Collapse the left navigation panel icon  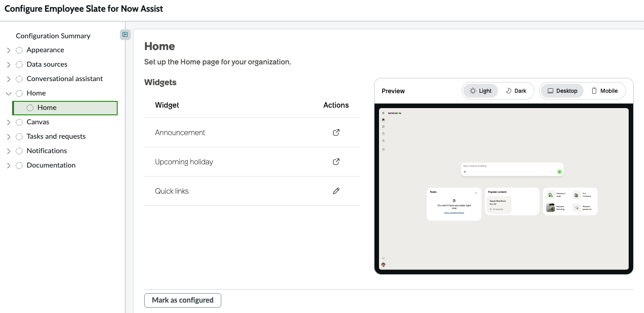point(125,35)
